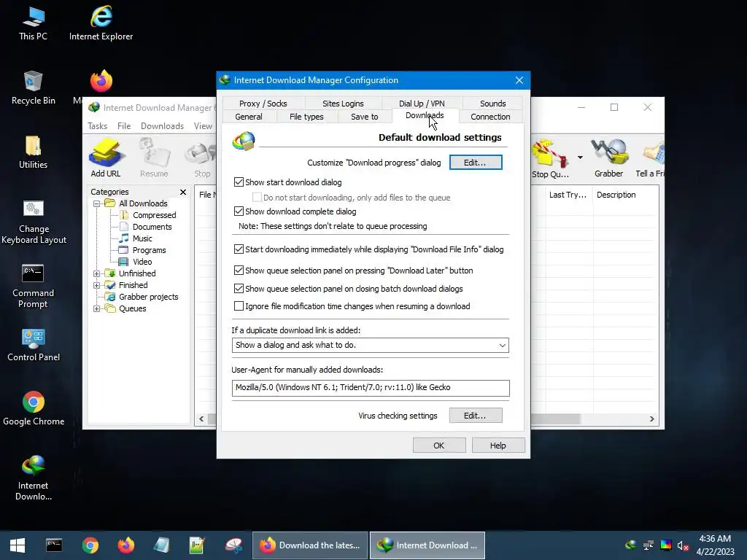The image size is (747, 560).
Task: Close the Categories panel with X
Action: (x=183, y=192)
